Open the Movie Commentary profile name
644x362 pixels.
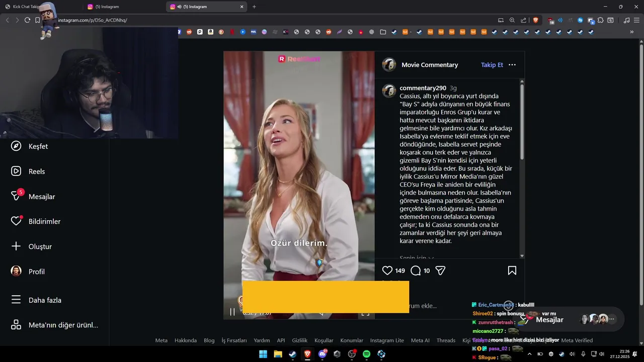430,65
